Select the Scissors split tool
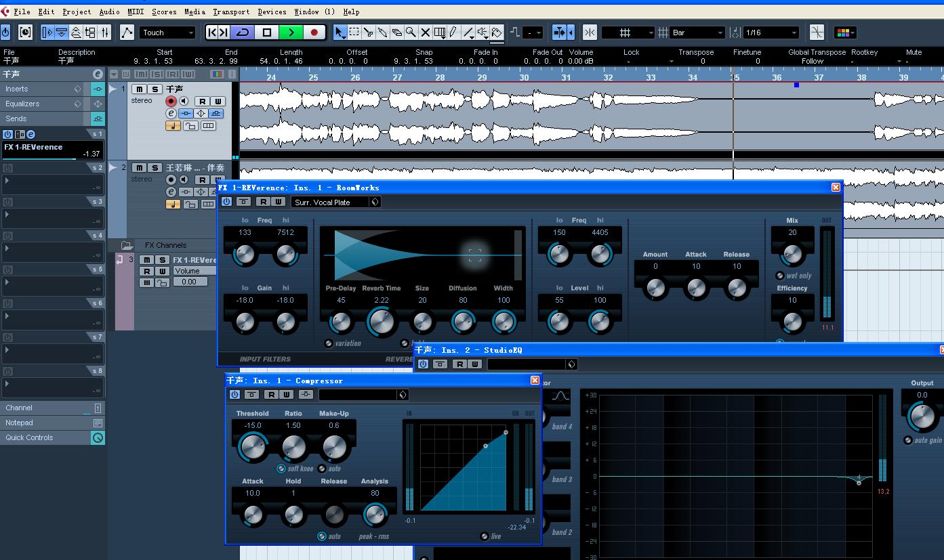944x560 pixels. click(x=369, y=33)
